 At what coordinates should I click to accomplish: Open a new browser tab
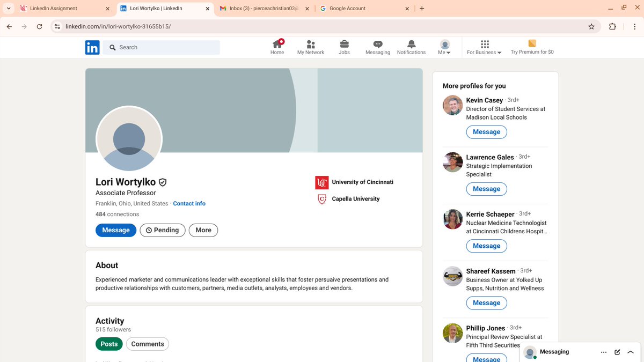422,9
